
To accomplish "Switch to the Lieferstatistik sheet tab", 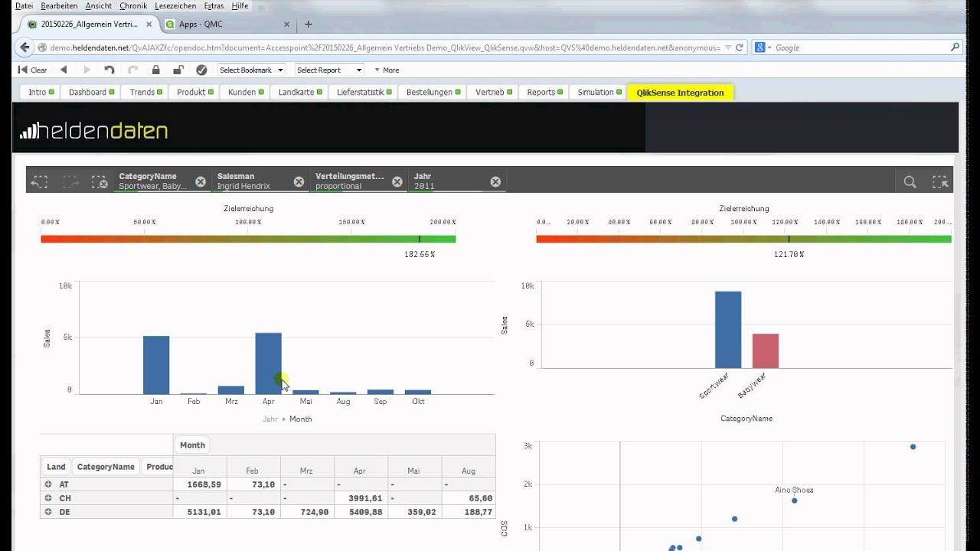I will click(x=364, y=92).
